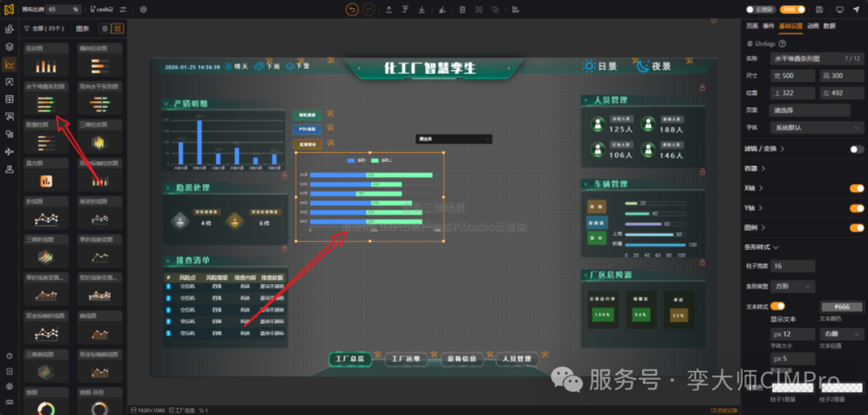Viewport: 868px width, 415px height.
Task: Toggle the 网格 grid switch
Action: pyautogui.click(x=792, y=10)
